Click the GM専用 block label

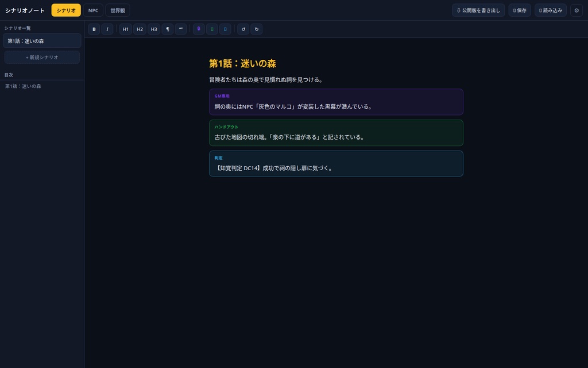coord(222,96)
